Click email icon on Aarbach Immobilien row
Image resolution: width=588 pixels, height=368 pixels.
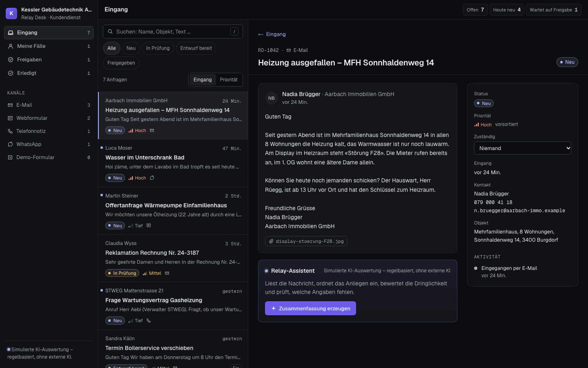click(x=152, y=130)
